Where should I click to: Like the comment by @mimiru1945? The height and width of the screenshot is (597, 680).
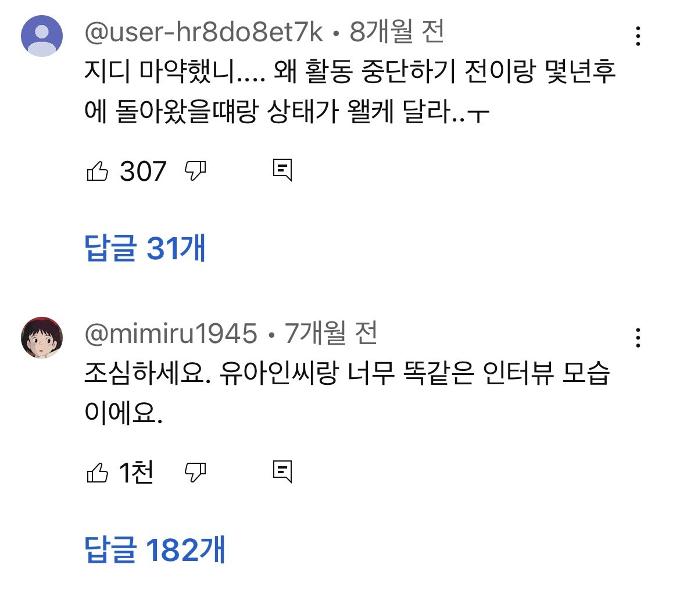pos(98,472)
